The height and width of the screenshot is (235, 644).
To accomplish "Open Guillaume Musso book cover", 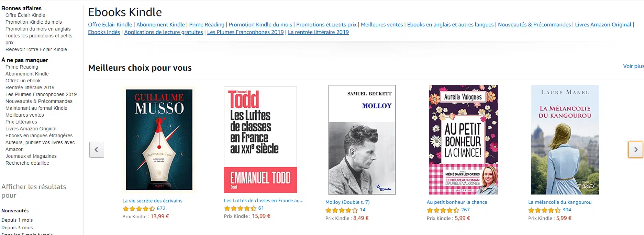I will point(159,140).
